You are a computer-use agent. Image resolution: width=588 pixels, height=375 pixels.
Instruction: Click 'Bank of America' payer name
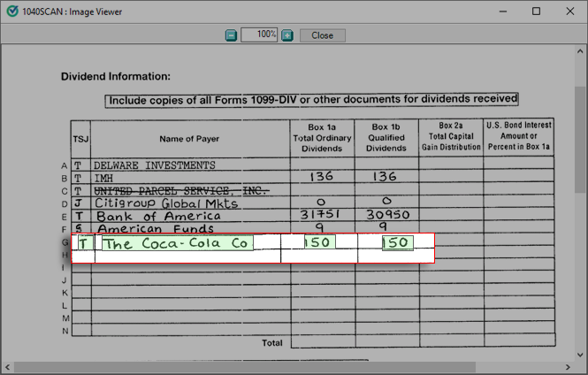(x=158, y=216)
